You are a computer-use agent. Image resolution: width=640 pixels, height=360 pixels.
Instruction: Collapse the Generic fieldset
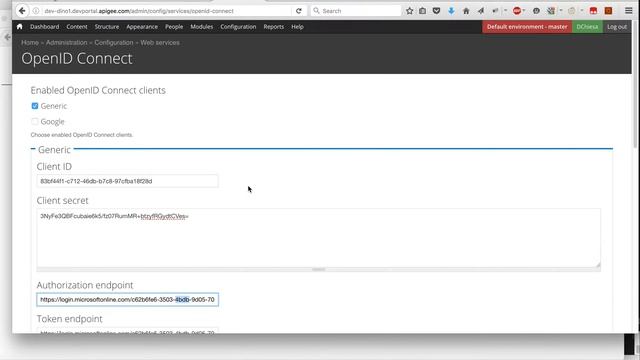[54, 150]
